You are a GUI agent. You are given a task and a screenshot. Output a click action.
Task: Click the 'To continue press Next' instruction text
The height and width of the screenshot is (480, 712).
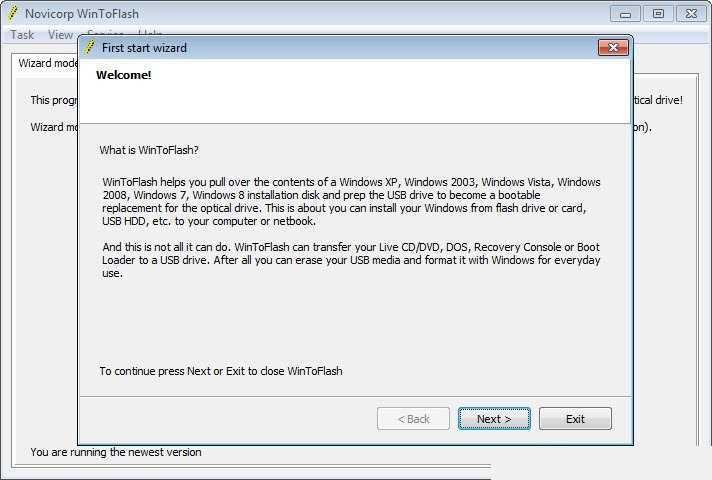[x=221, y=371]
